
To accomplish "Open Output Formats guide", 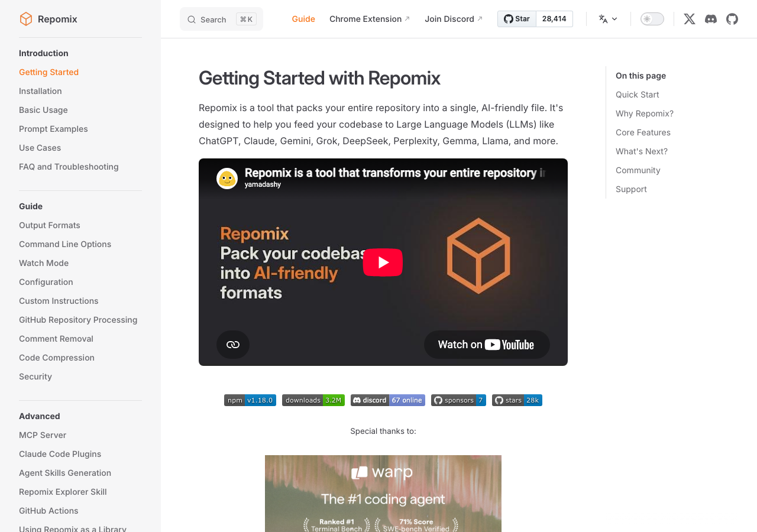I will point(50,225).
